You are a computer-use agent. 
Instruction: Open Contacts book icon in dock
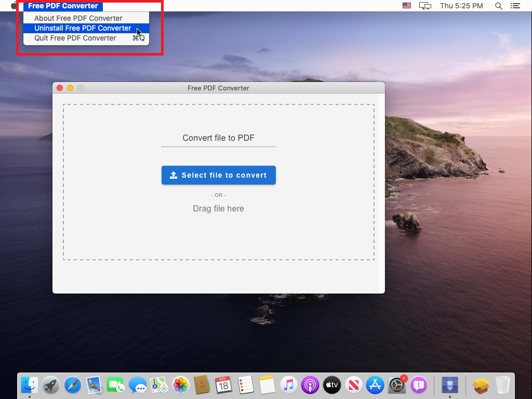click(x=202, y=385)
